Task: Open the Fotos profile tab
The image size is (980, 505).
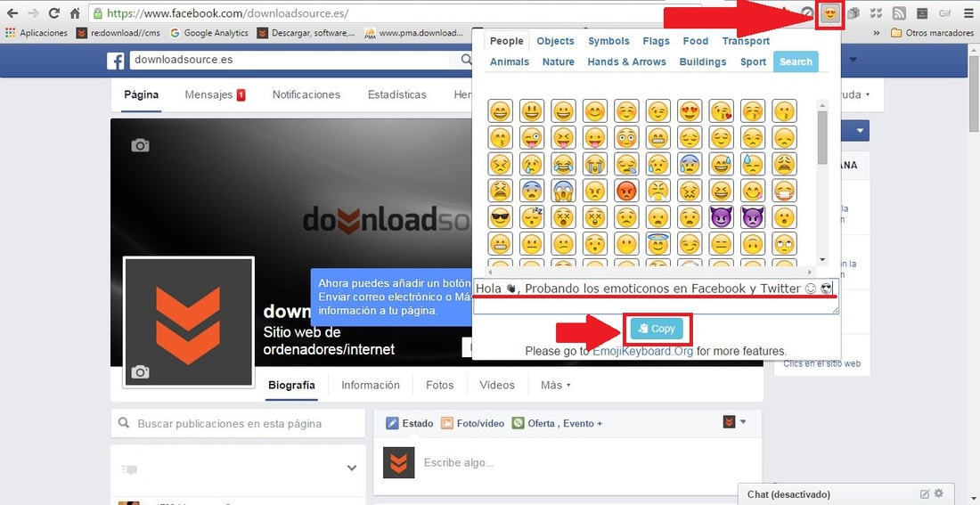Action: point(439,385)
